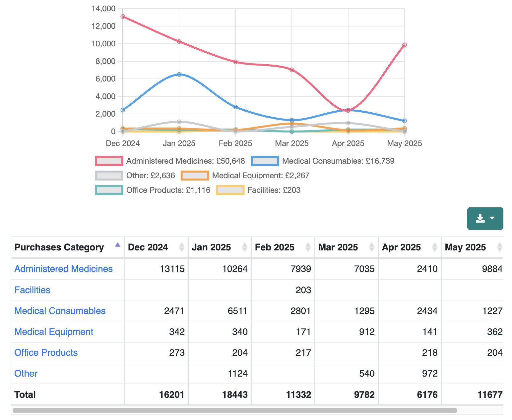The image size is (512, 420).
Task: Click the sort icon on Jan 2025 column
Action: 245,247
